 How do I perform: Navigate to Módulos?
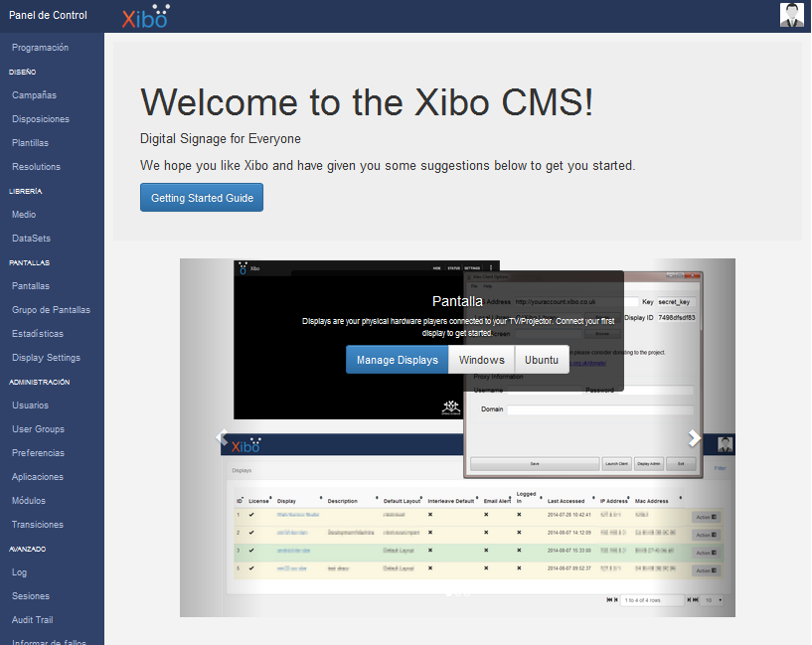coord(29,501)
